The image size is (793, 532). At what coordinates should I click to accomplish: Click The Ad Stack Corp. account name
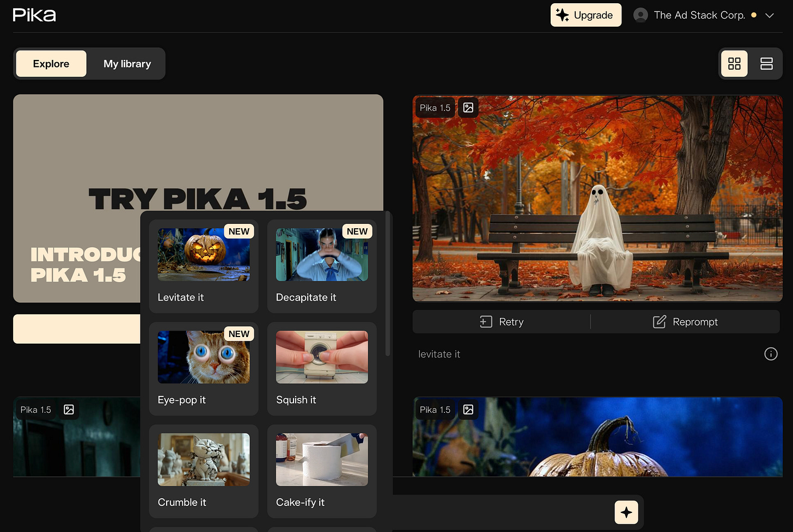699,15
